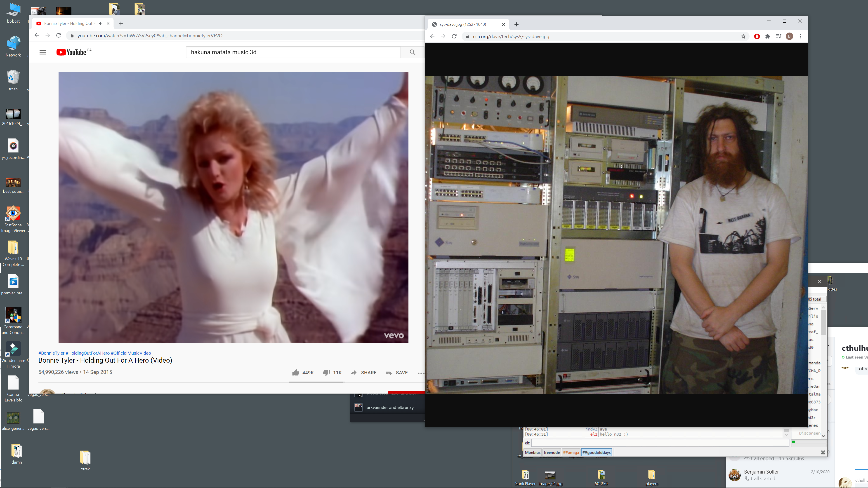The image size is (868, 488).
Task: Select Benjamin Soller call entry
Action: 780,475
